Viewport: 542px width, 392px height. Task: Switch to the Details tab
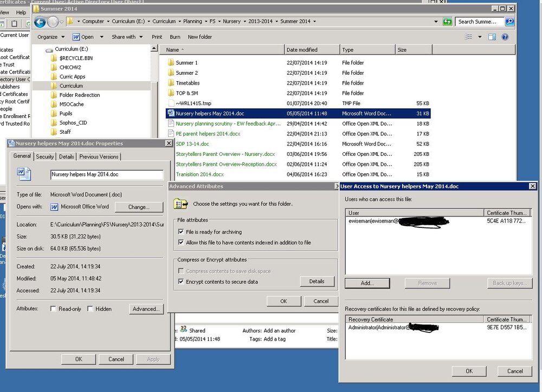pyautogui.click(x=66, y=157)
